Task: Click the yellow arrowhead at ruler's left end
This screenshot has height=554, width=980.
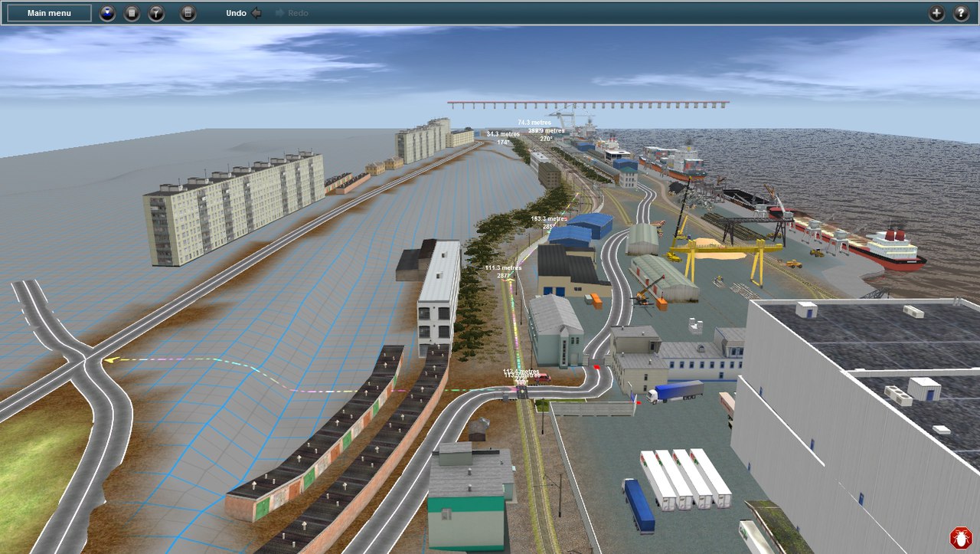Action: point(110,359)
